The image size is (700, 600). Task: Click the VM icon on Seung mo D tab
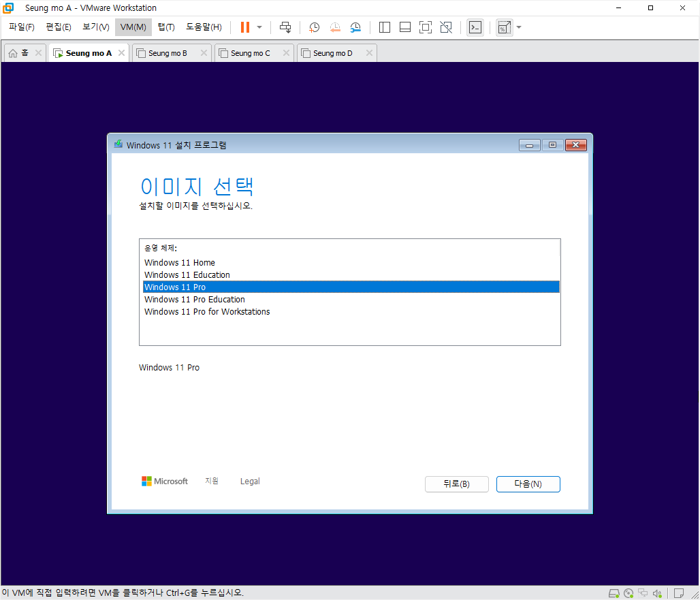click(x=306, y=53)
